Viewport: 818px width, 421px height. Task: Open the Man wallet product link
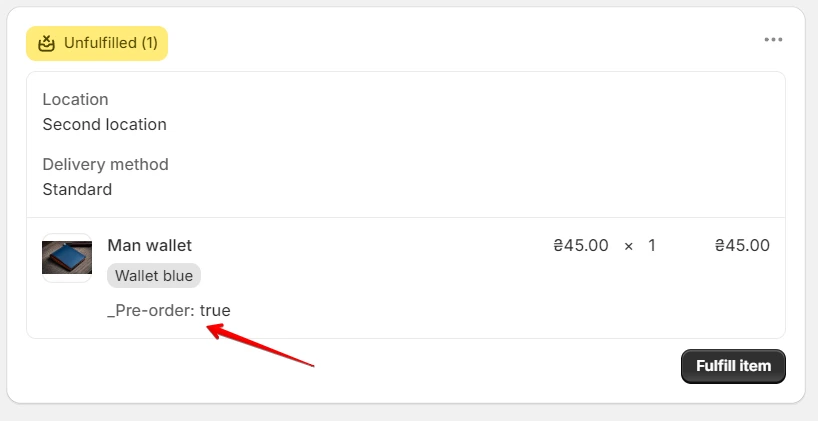click(150, 245)
